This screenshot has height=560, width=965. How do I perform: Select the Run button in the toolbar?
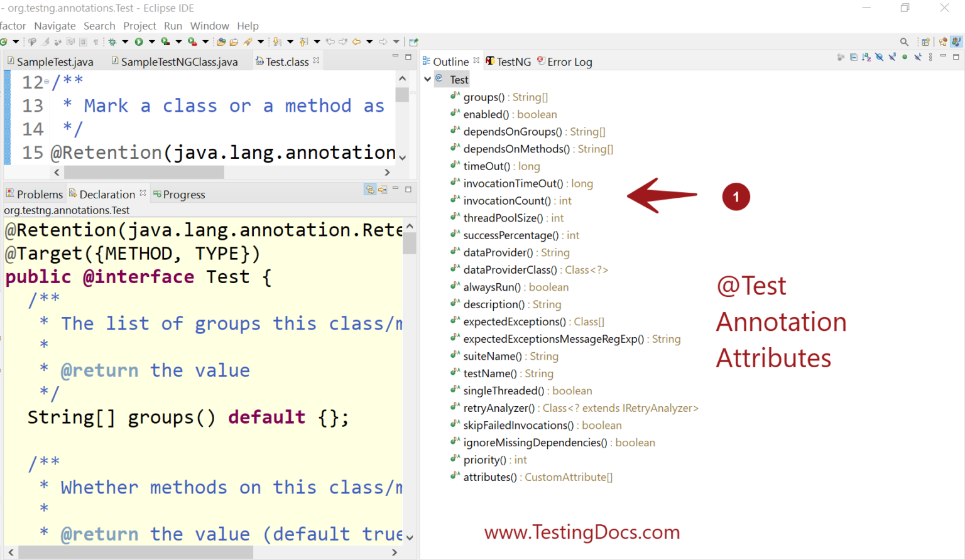[x=138, y=41]
